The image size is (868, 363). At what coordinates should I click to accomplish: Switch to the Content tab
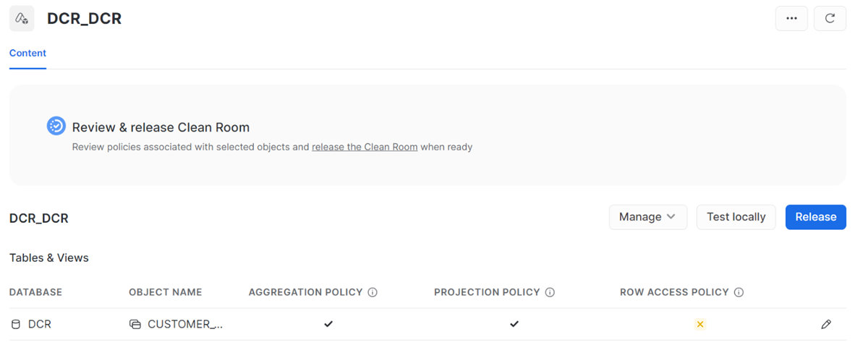tap(27, 53)
